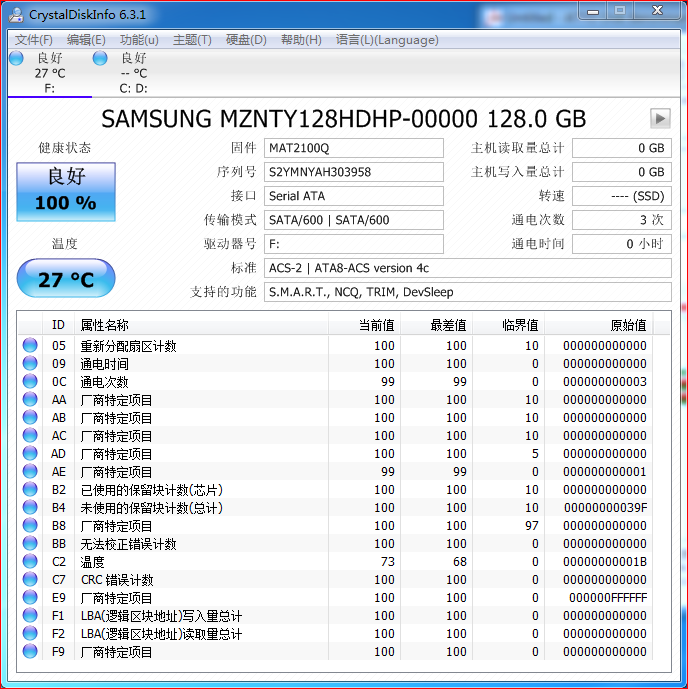The image size is (688, 689).
Task: Click the firmware field MAT2100Q
Action: 354,148
